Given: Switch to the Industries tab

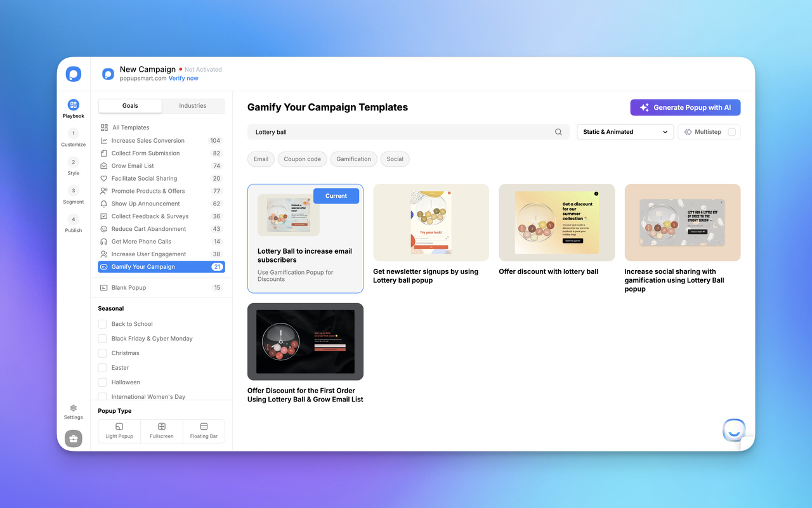Looking at the screenshot, I should point(192,106).
